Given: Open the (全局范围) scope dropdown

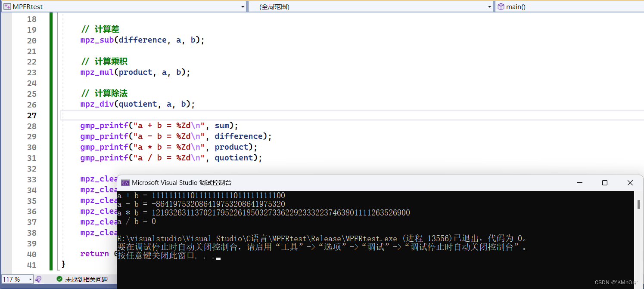Looking at the screenshot, I should [489, 6].
